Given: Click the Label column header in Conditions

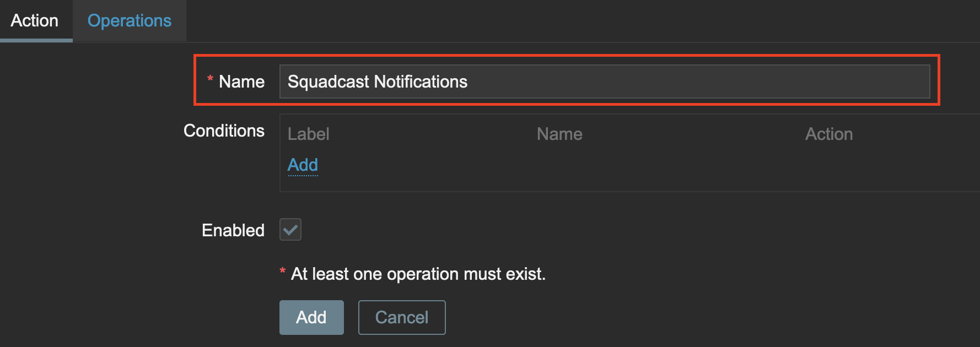Looking at the screenshot, I should coord(309,134).
